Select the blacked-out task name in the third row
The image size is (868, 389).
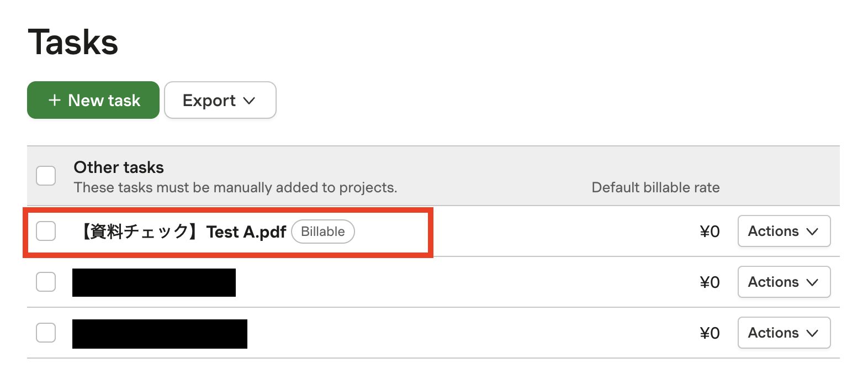(x=160, y=334)
